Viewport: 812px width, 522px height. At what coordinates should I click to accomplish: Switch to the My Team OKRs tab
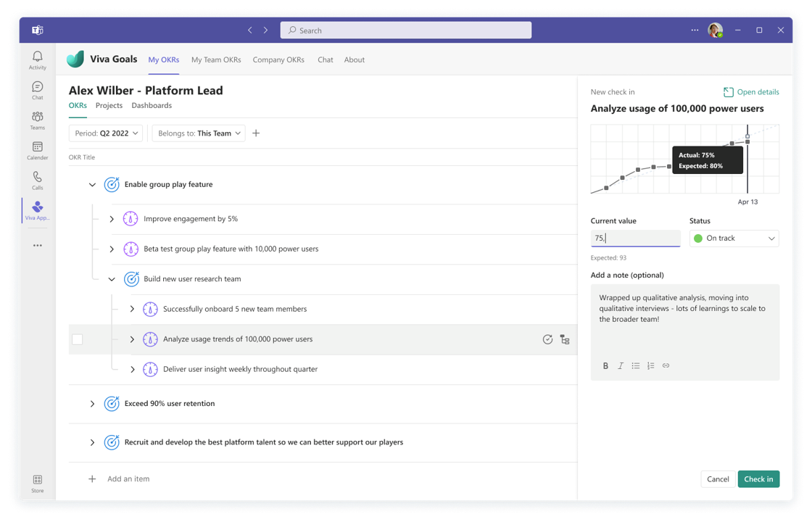216,60
